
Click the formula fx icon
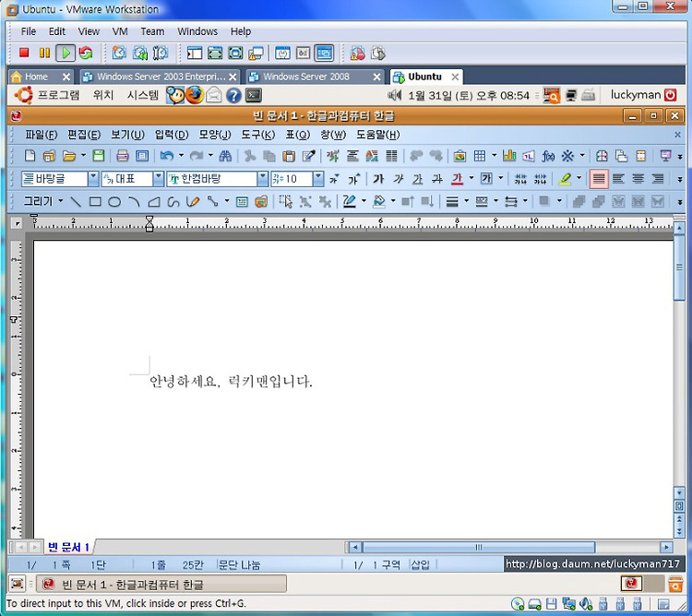coord(548,155)
